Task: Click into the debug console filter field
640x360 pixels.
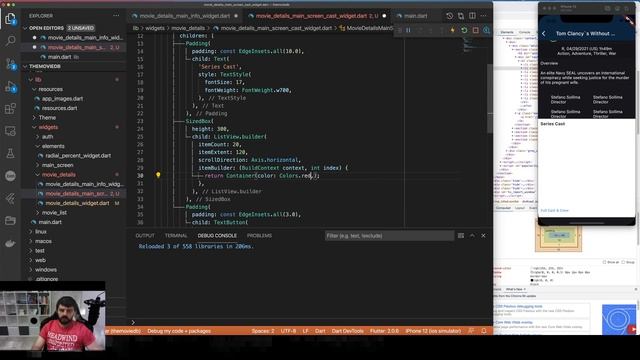Action: (x=389, y=236)
